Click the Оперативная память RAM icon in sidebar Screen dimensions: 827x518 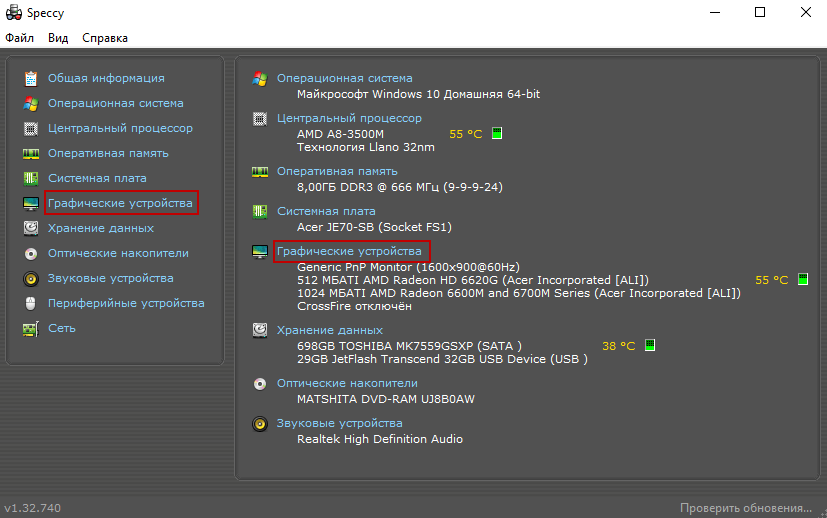pyautogui.click(x=30, y=153)
